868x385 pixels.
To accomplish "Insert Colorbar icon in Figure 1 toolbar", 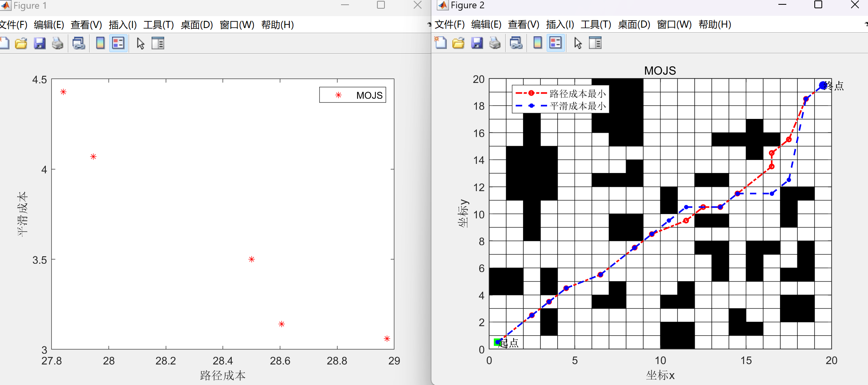I will (100, 43).
